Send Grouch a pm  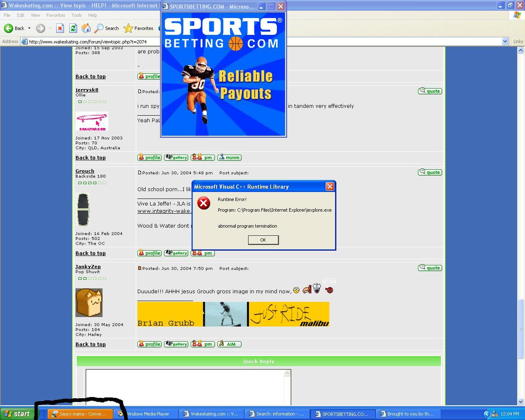coord(203,253)
